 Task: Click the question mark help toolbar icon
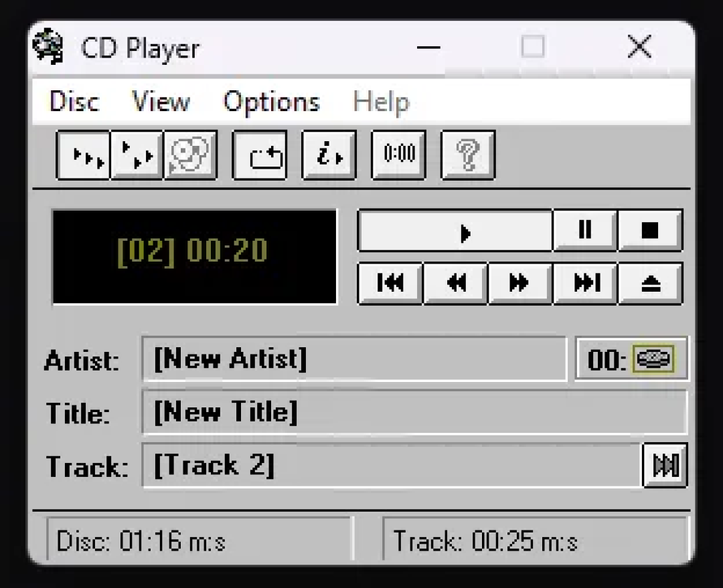pyautogui.click(x=468, y=155)
